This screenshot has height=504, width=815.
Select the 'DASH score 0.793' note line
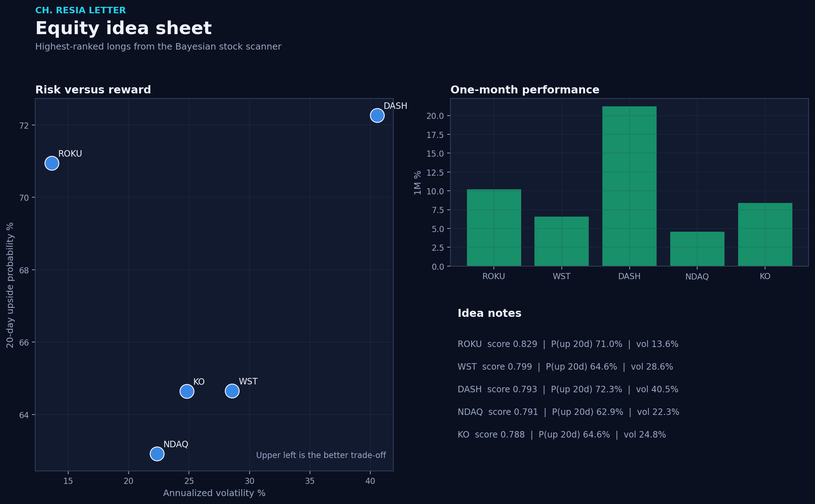tap(568, 389)
